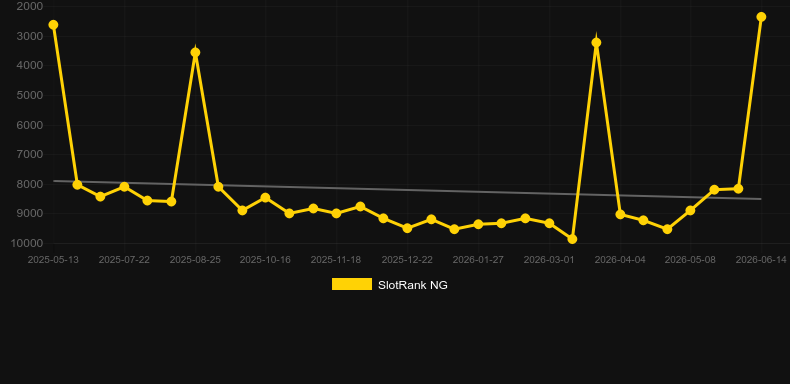This screenshot has width=790, height=384.
Task: Select the data point above the 2026-05-08 label
Action: [690, 211]
